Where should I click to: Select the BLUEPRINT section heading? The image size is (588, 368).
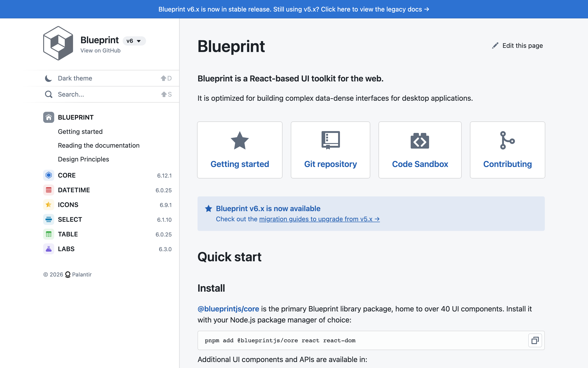[x=76, y=117]
